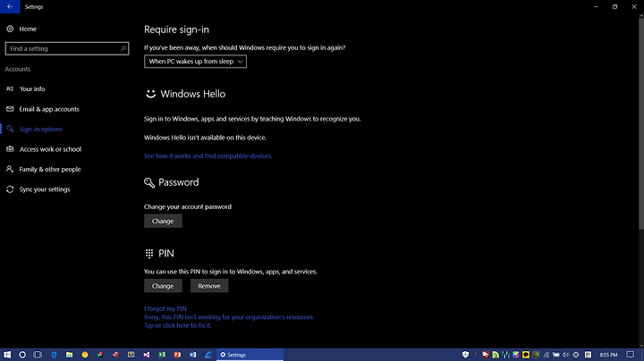Click the PIN keypad icon
The width and height of the screenshot is (644, 361).
(149, 254)
